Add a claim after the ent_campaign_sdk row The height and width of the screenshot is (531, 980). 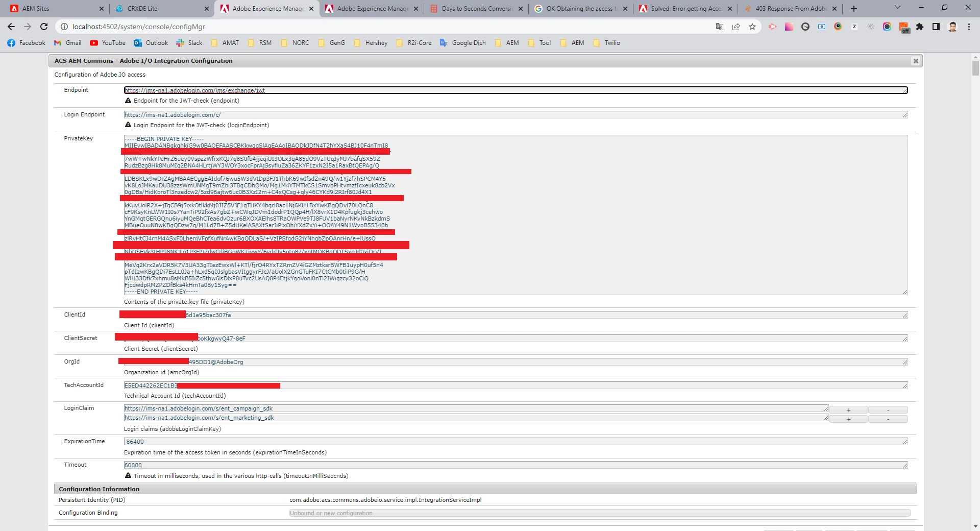point(849,410)
